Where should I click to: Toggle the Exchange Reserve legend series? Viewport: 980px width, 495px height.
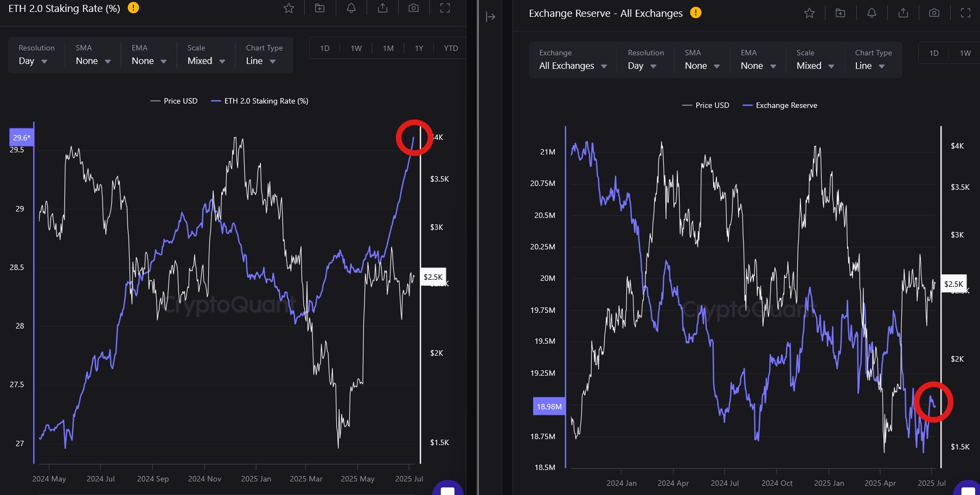tap(780, 105)
